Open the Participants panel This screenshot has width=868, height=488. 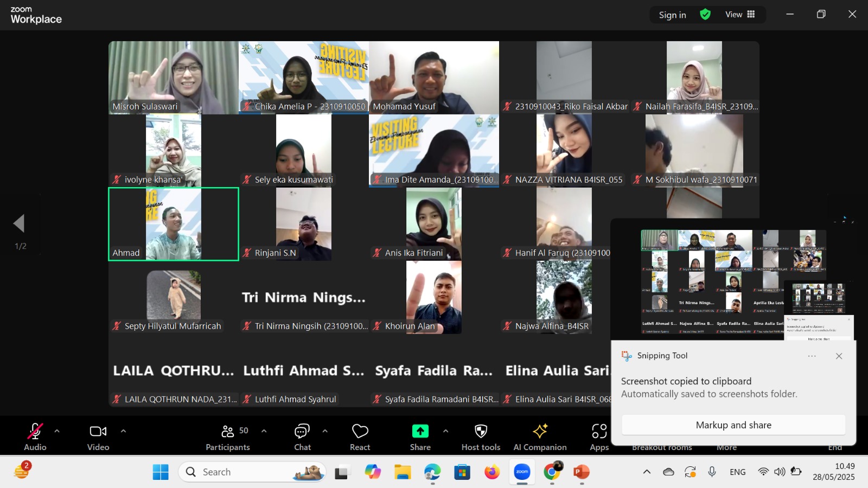coord(228,436)
